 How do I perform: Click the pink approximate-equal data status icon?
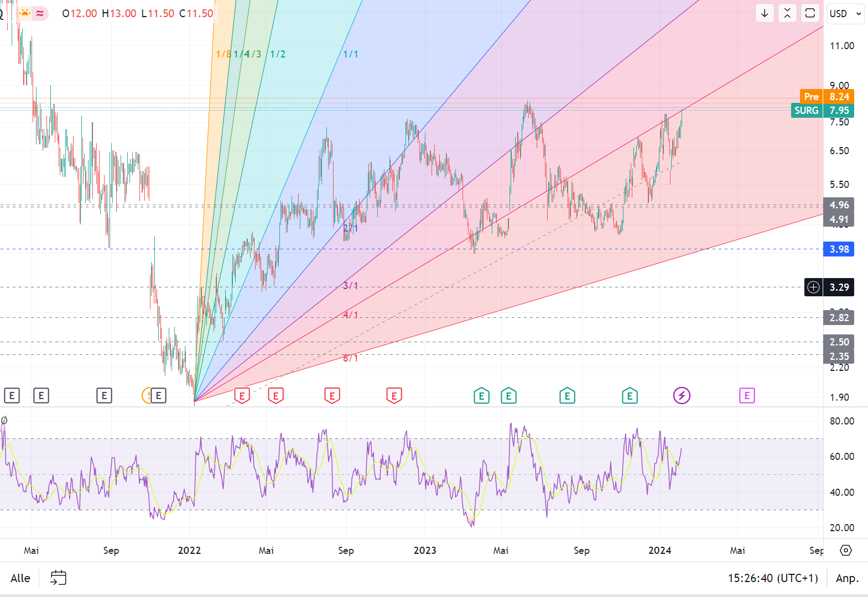click(x=40, y=13)
